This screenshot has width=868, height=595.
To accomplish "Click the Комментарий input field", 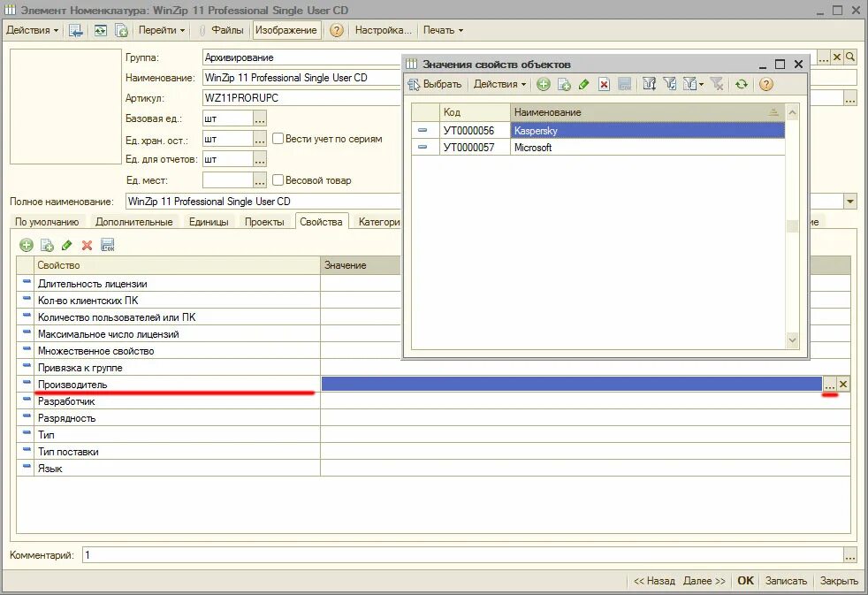I will point(463,554).
